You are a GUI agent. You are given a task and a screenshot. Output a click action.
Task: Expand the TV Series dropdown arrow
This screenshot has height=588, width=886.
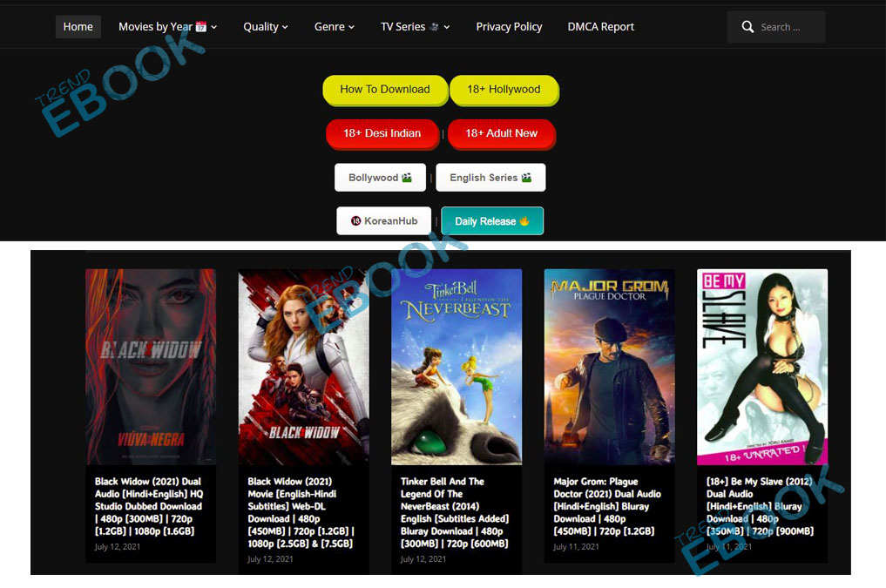(446, 27)
